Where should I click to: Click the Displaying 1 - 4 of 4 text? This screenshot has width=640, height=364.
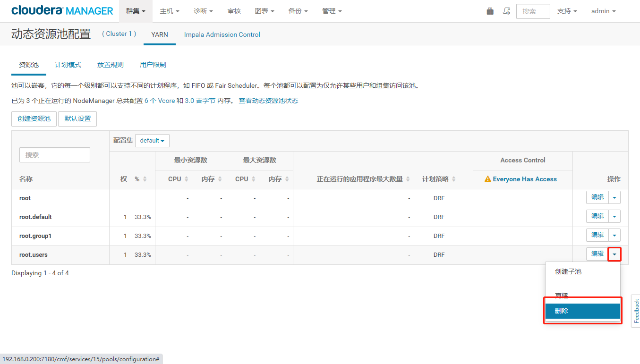[x=40, y=273]
